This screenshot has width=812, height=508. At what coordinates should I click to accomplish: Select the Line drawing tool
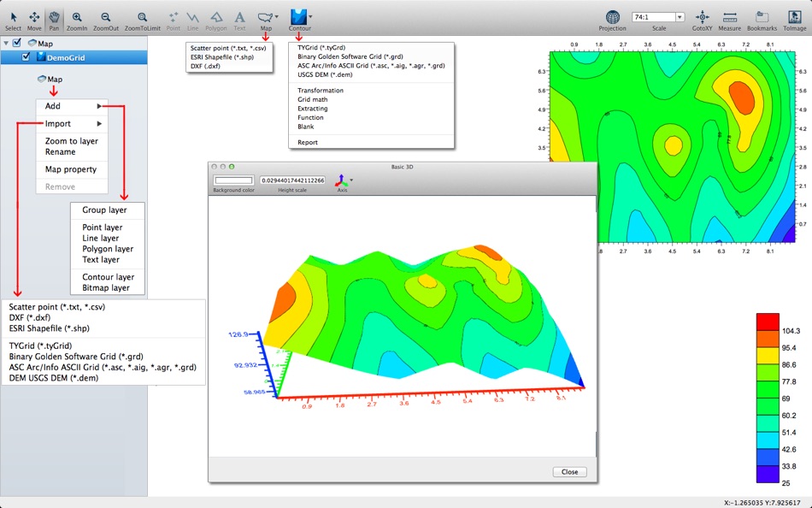coord(192,21)
